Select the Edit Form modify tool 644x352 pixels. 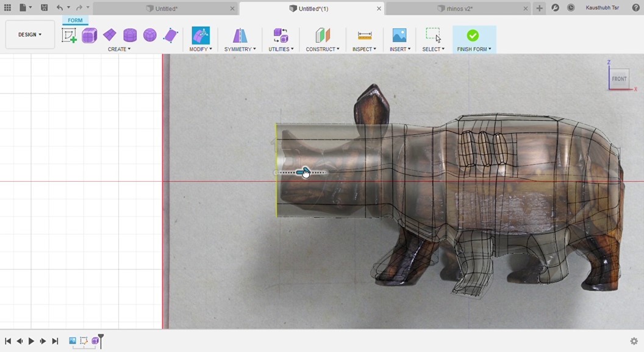coord(201,35)
